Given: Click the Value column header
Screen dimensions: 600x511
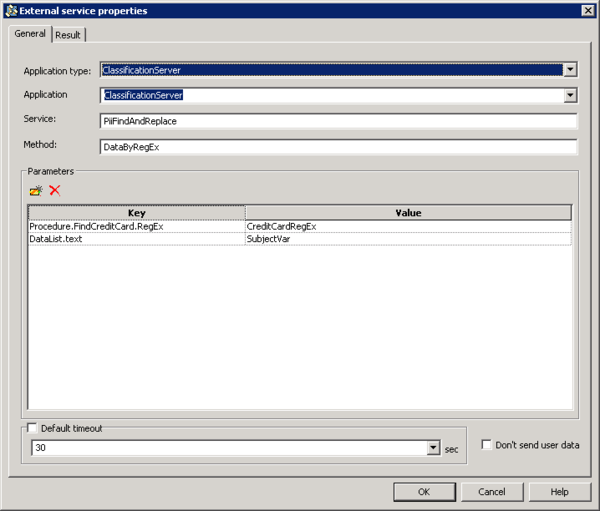Looking at the screenshot, I should [x=408, y=213].
